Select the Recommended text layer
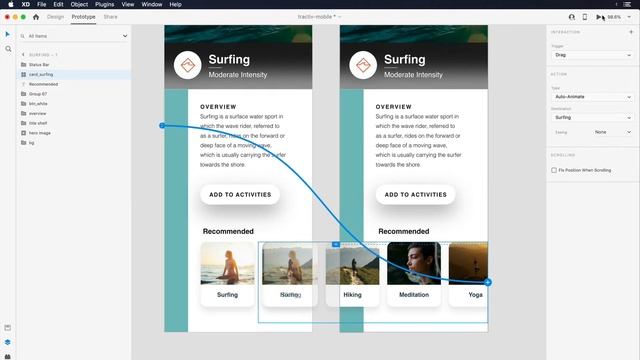The height and width of the screenshot is (360, 640). [73, 84]
